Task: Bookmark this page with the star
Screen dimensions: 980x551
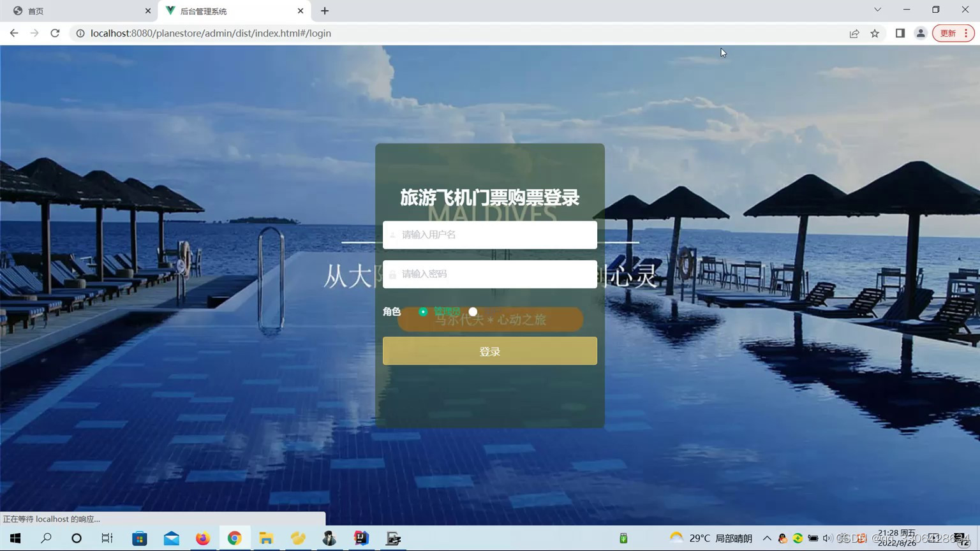Action: 875,33
